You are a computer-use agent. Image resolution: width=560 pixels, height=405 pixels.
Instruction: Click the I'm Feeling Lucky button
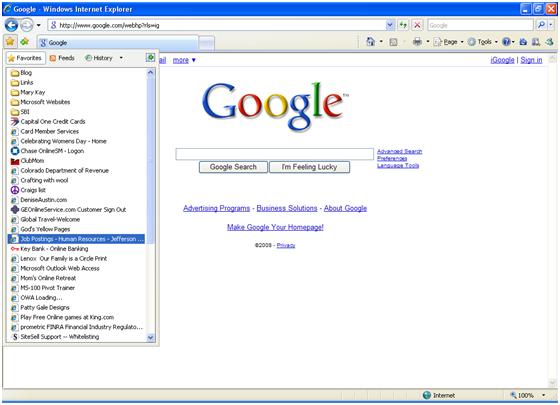(x=309, y=167)
